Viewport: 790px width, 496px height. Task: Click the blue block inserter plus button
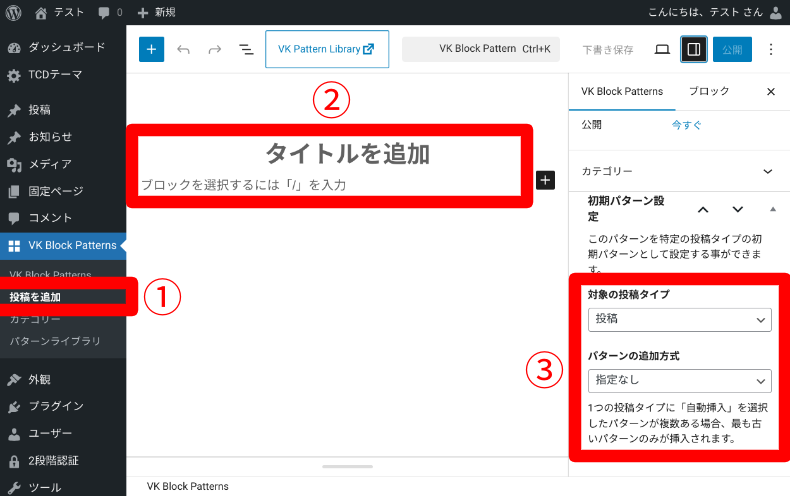152,49
